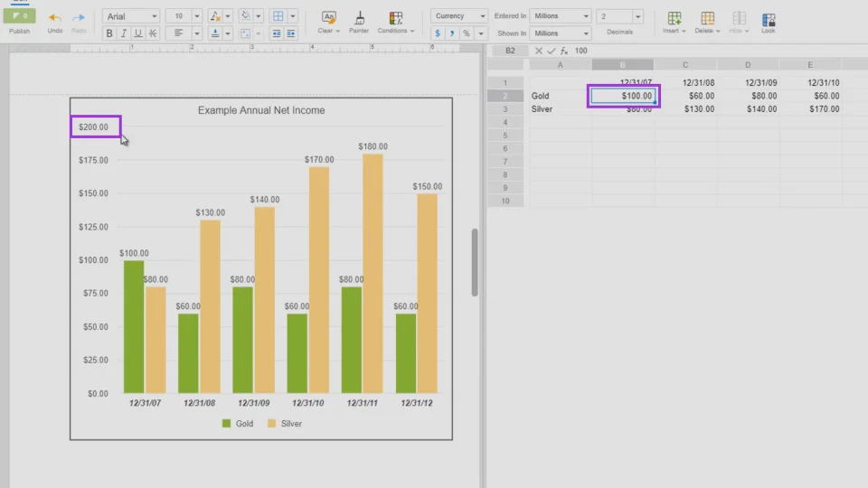Click the Lock cells icon

[769, 21]
